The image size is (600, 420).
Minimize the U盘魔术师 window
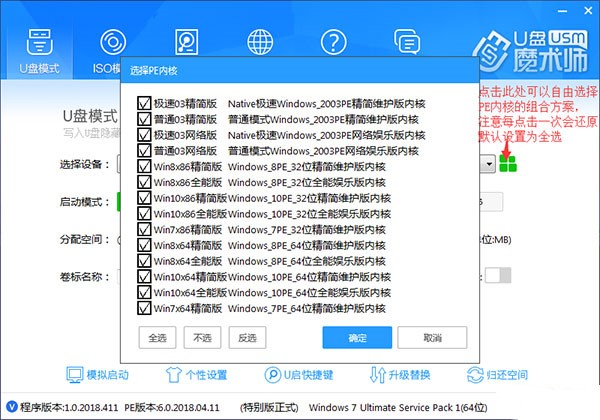[562, 11]
